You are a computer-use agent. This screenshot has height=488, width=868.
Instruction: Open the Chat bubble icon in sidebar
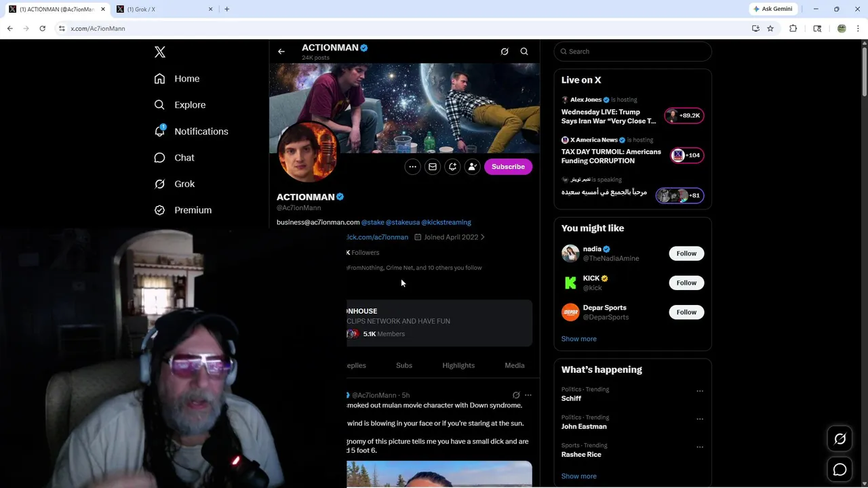click(x=159, y=157)
